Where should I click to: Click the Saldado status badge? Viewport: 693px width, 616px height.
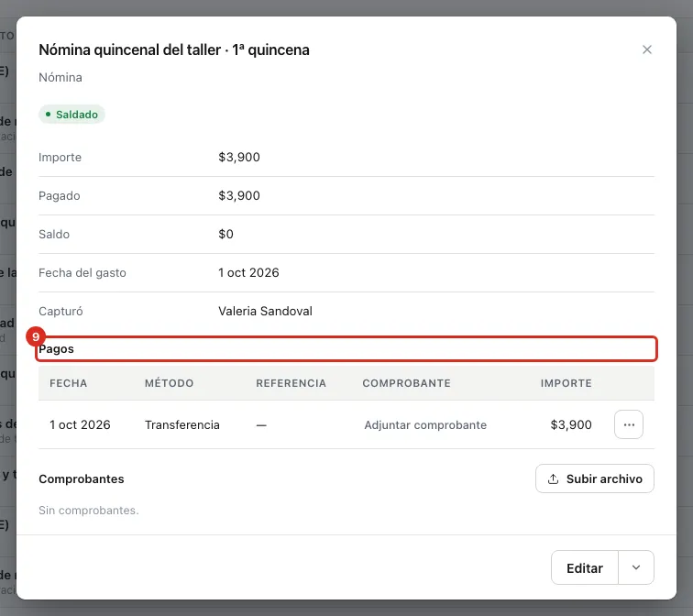click(x=71, y=115)
